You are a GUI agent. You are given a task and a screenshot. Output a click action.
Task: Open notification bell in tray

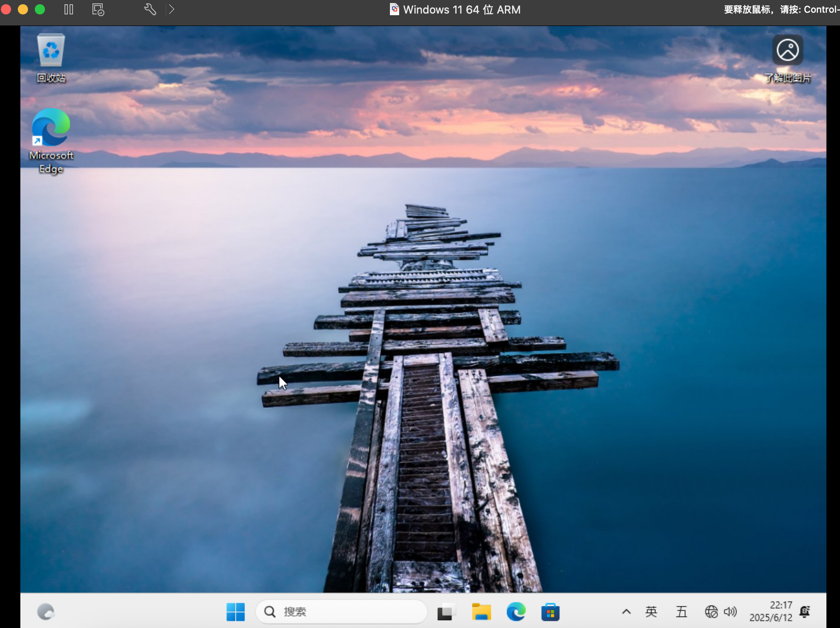[805, 611]
